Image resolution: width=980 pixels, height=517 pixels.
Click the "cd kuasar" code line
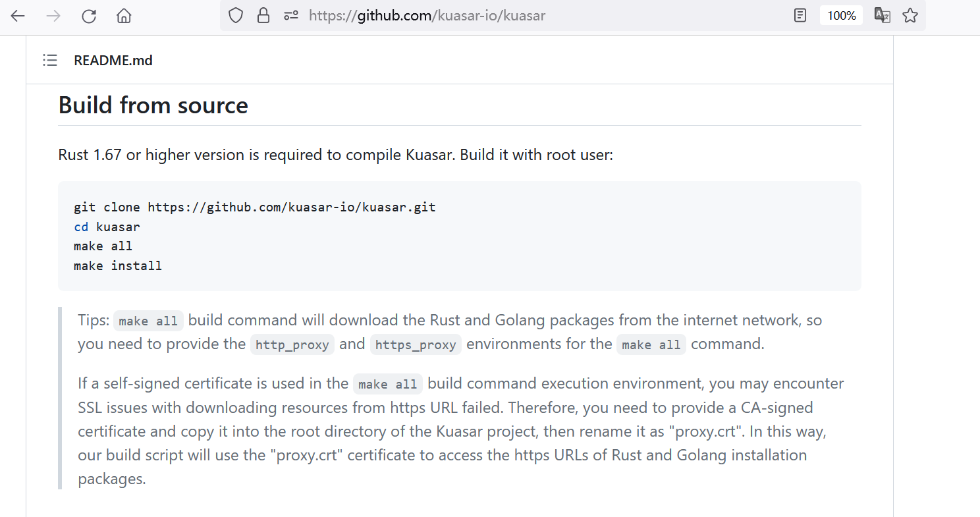click(107, 227)
